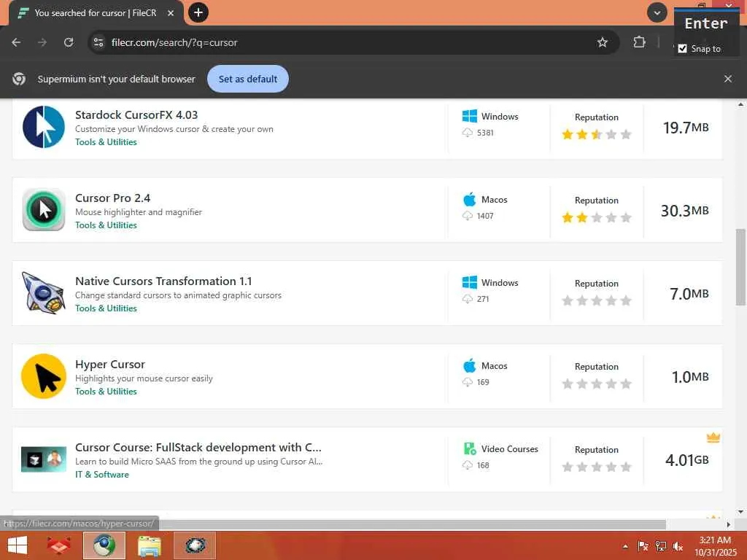Open the Hyper Cursor yellow icon
This screenshot has width=747, height=560.
(x=43, y=376)
